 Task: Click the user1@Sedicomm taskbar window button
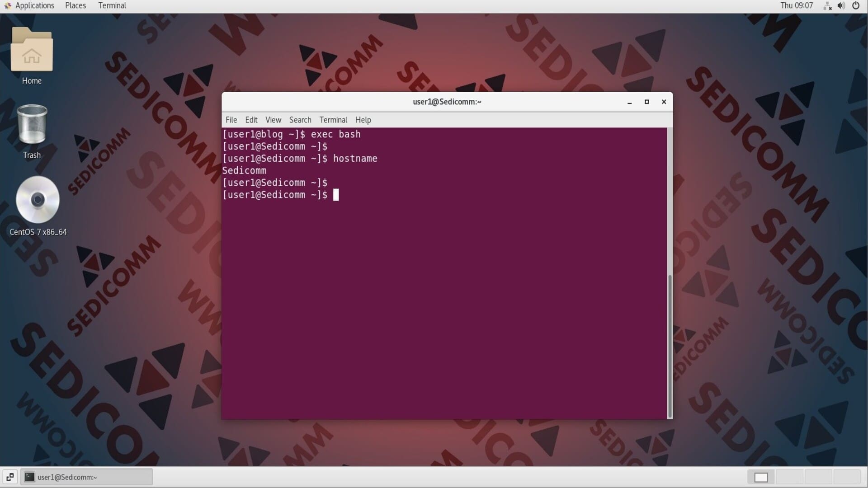pyautogui.click(x=86, y=477)
